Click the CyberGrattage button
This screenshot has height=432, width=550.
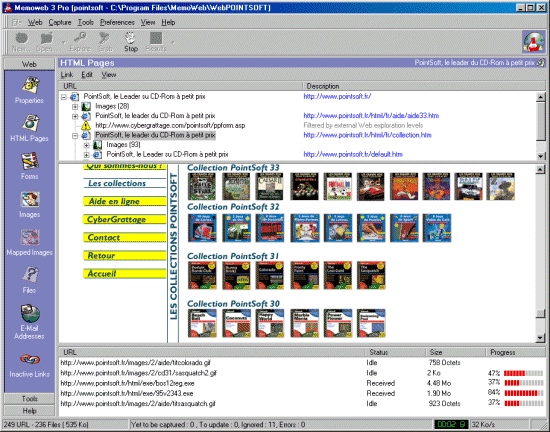(125, 220)
